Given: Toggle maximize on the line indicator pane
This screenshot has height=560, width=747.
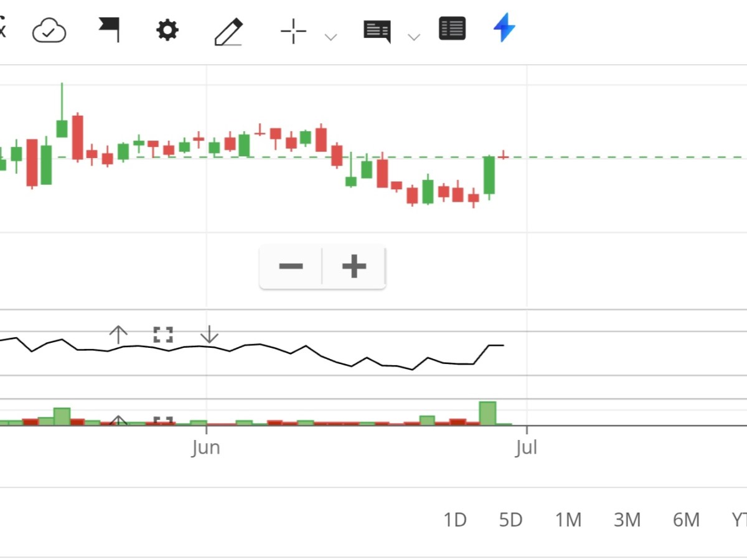Looking at the screenshot, I should click(162, 335).
